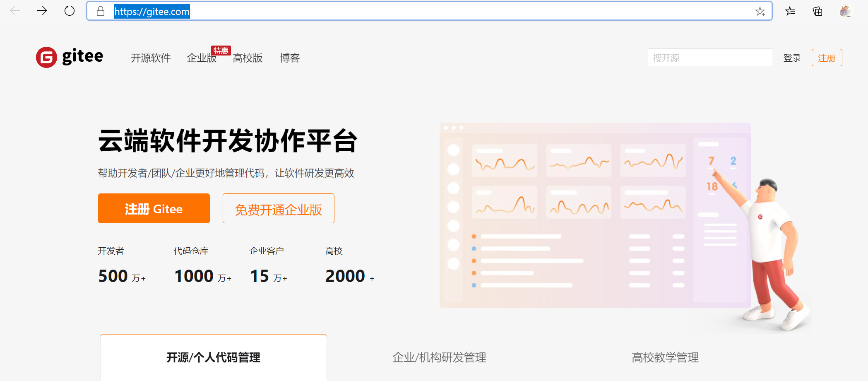
Task: Click the 帮助开发者/团队/企业 subtitle text
Action: coord(226,173)
